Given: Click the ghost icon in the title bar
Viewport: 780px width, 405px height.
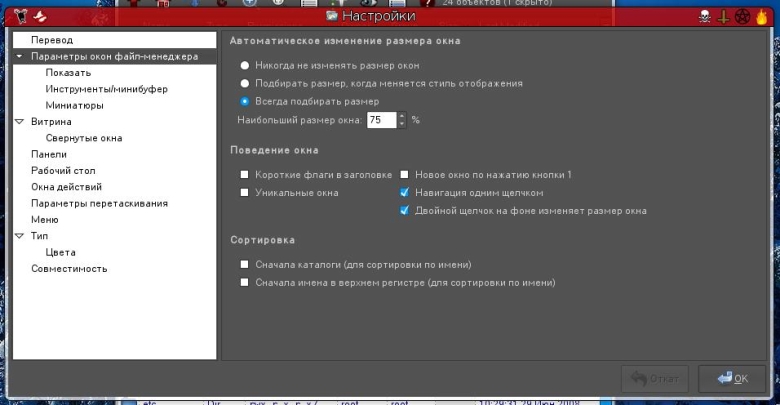Looking at the screenshot, I should [40, 16].
